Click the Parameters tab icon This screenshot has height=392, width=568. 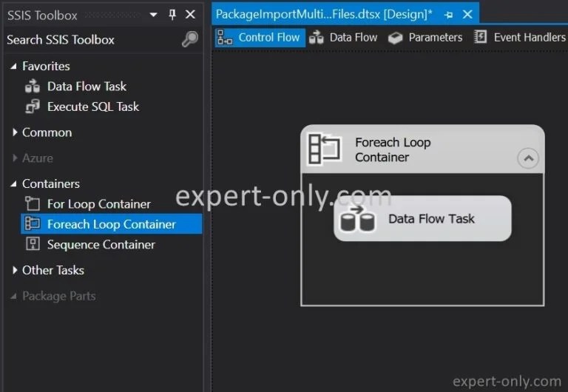tap(395, 38)
